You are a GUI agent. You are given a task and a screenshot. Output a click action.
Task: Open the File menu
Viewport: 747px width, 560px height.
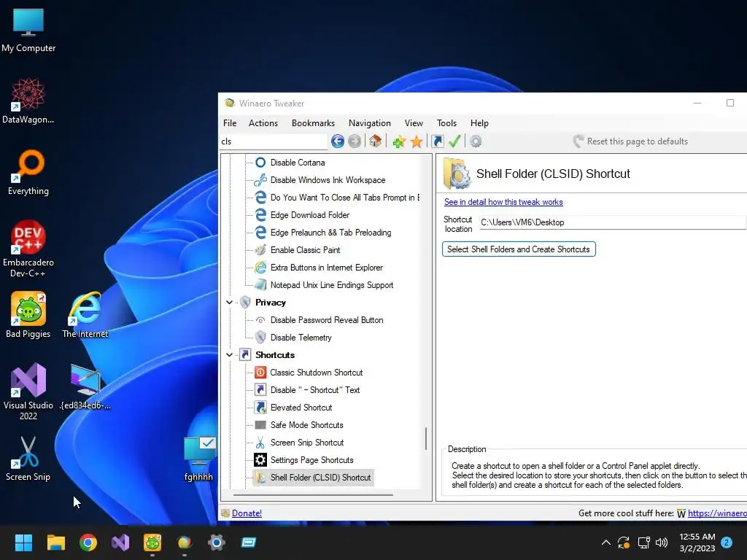230,122
